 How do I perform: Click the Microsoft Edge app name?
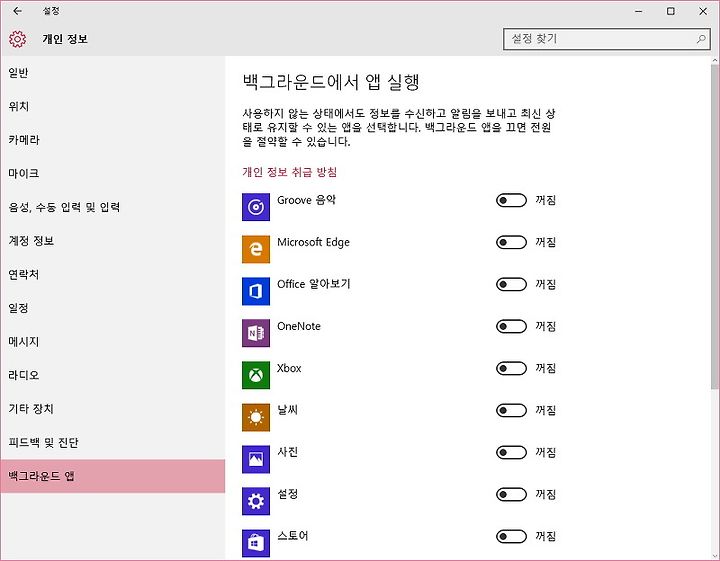pos(313,242)
